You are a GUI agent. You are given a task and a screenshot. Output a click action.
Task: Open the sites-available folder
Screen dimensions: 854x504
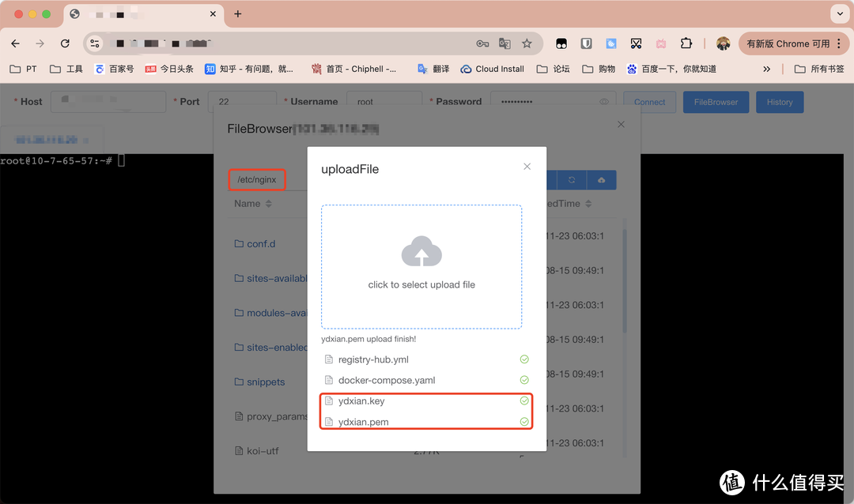(270, 278)
